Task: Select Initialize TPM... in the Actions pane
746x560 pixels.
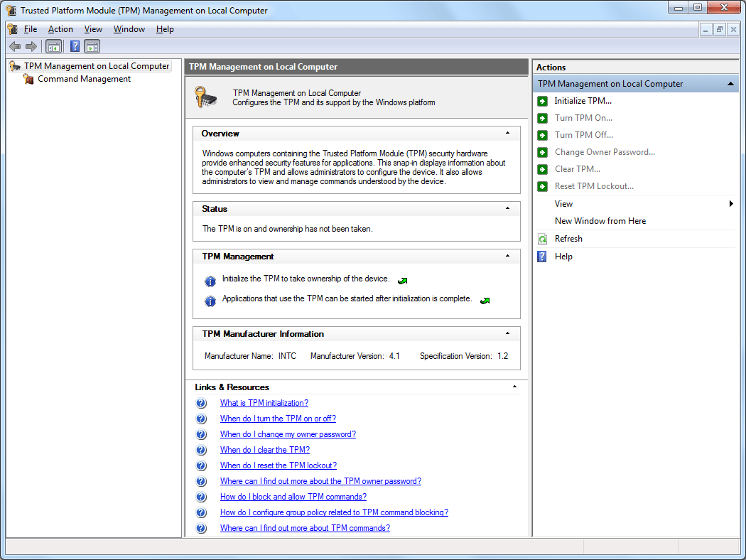Action: click(583, 101)
